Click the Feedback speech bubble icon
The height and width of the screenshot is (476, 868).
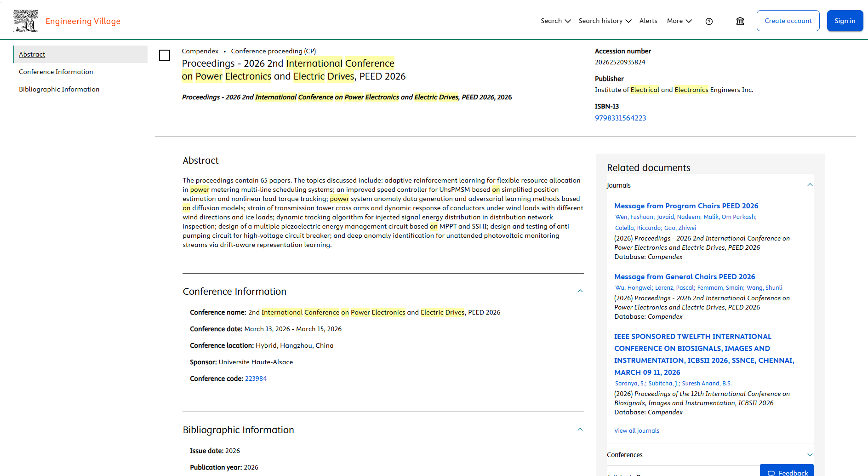tap(771, 473)
